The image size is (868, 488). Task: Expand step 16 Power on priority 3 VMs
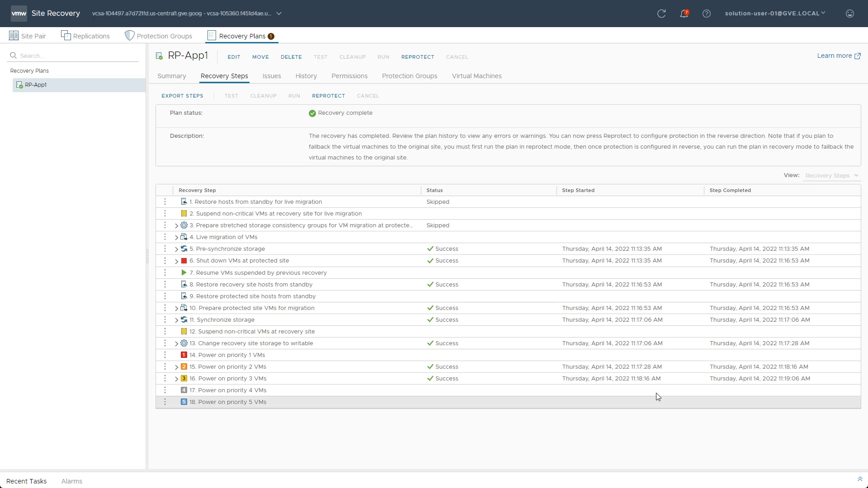[x=176, y=379]
